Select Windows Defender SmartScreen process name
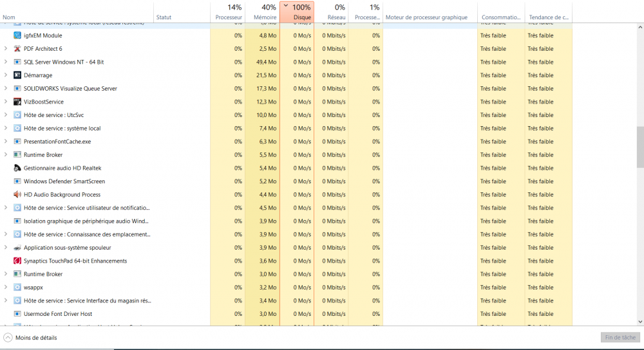The width and height of the screenshot is (644, 350). 64,181
